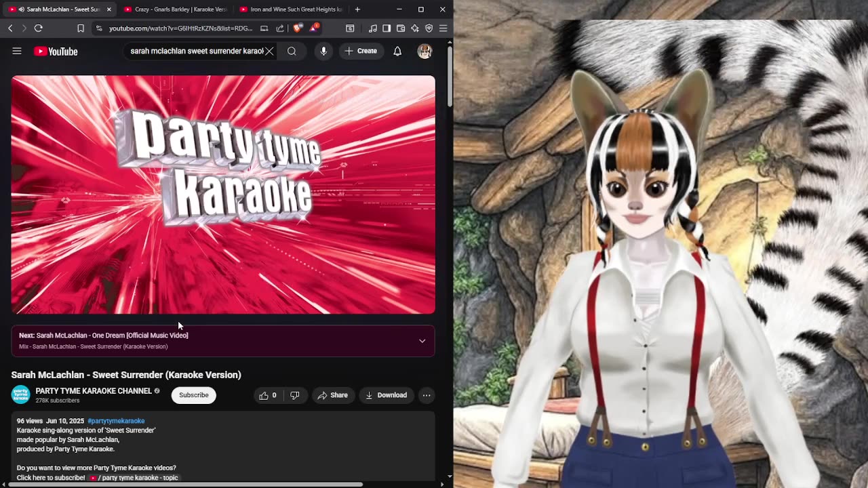Open site settings icon in address bar

click(x=99, y=28)
